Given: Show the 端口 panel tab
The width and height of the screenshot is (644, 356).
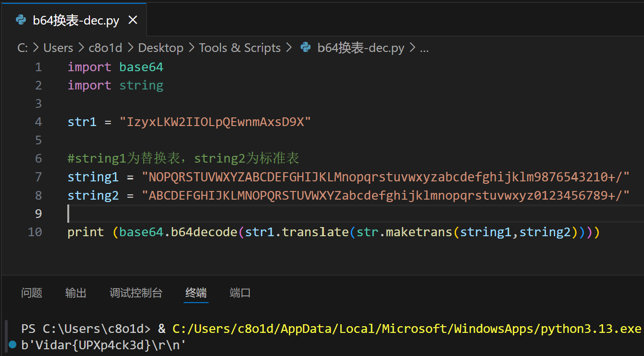Looking at the screenshot, I should point(240,292).
